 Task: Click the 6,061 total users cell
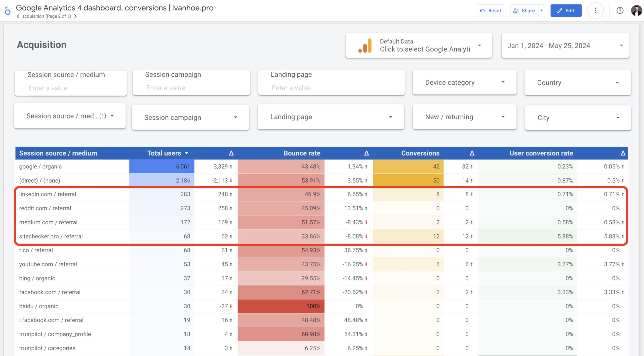tap(162, 167)
